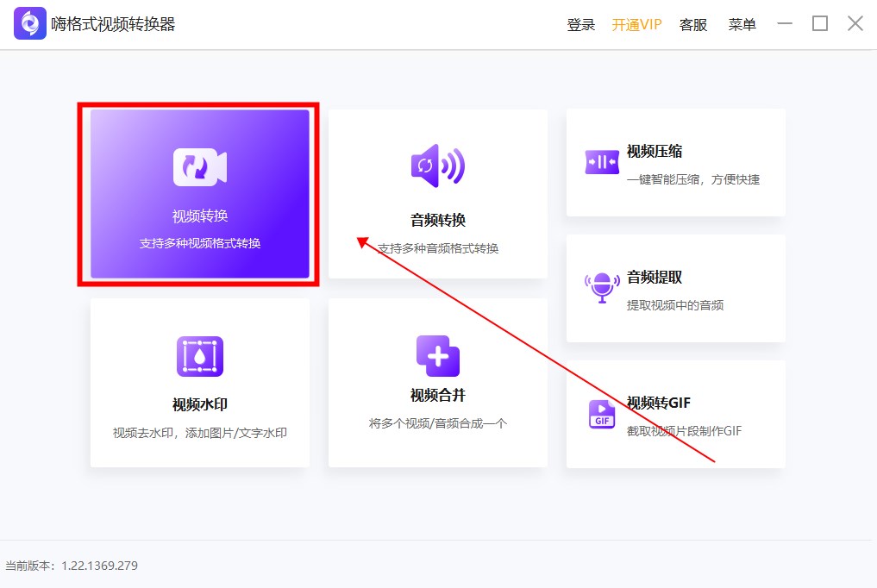Select the 音频转换 feature card
This screenshot has width=877, height=588.
[x=437, y=194]
